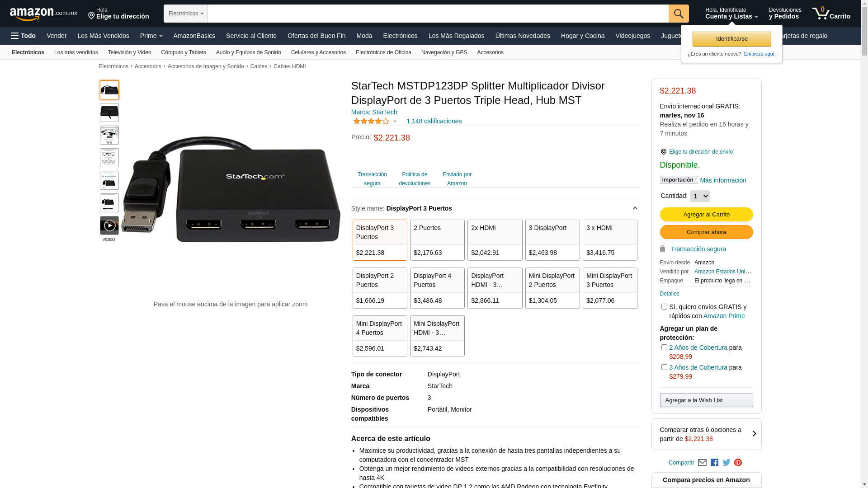Open the Videojuegos navigation item
868x488 pixels.
click(x=632, y=36)
